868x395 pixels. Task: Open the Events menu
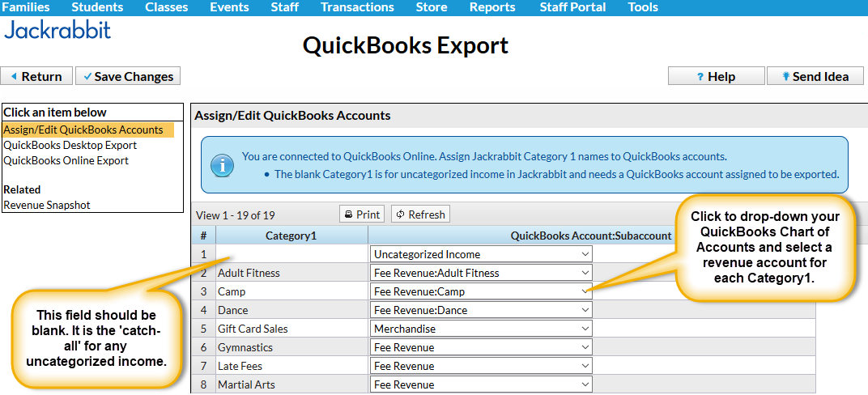229,7
